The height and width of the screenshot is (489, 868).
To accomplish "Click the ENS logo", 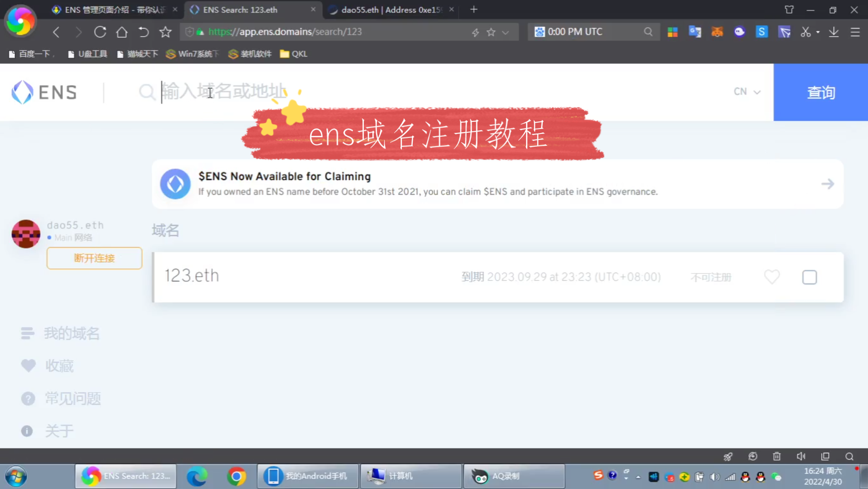I will pos(44,92).
